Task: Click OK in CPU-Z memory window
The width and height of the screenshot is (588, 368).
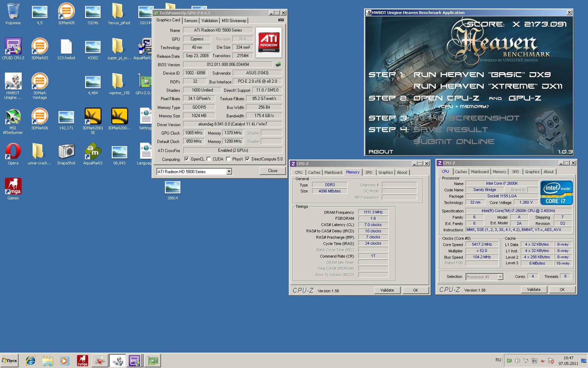Action: [x=415, y=290]
